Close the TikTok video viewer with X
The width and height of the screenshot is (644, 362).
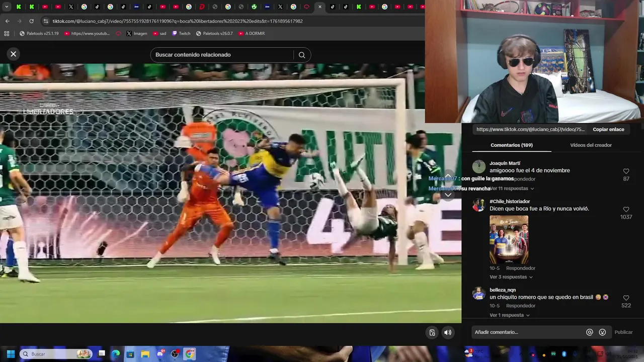[x=14, y=54]
